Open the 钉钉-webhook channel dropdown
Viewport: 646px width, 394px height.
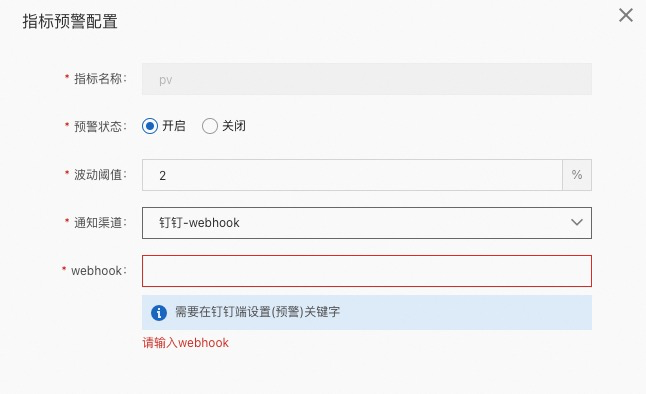[x=367, y=223]
